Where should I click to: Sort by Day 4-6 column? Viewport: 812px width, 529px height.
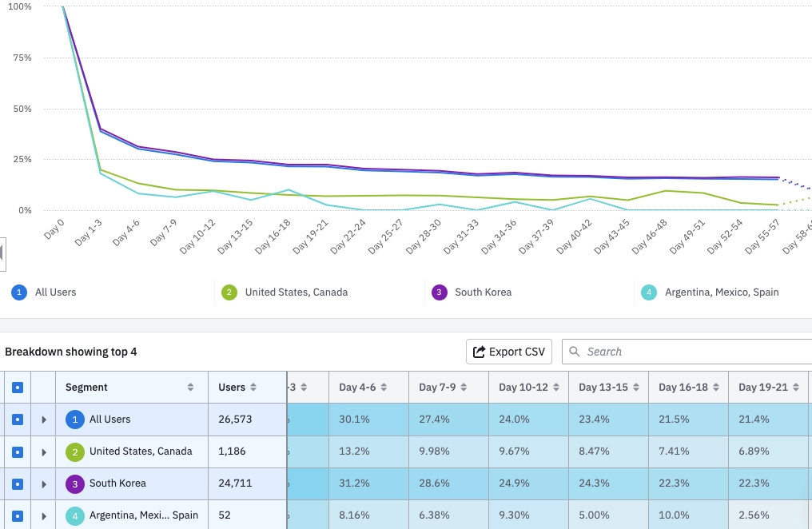[384, 388]
